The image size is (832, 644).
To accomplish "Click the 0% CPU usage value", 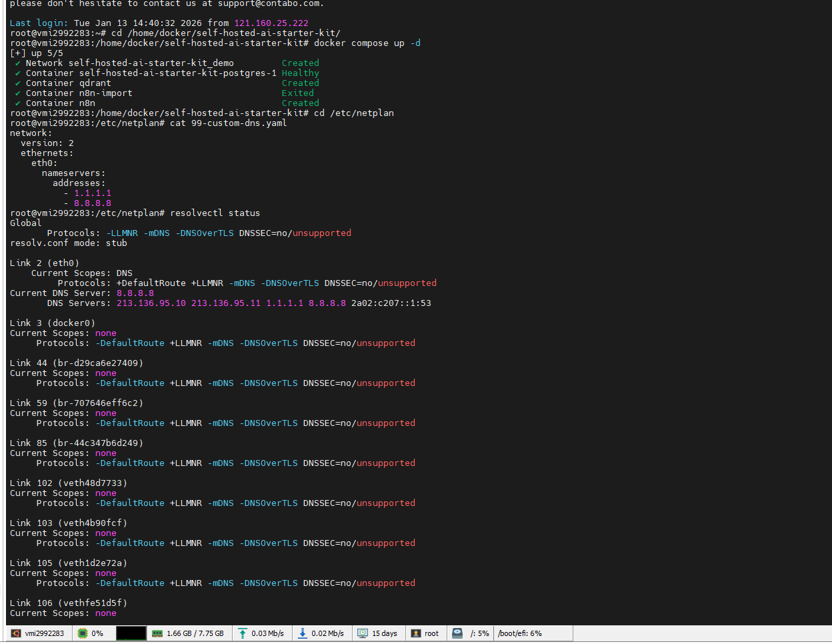I will 97,633.
